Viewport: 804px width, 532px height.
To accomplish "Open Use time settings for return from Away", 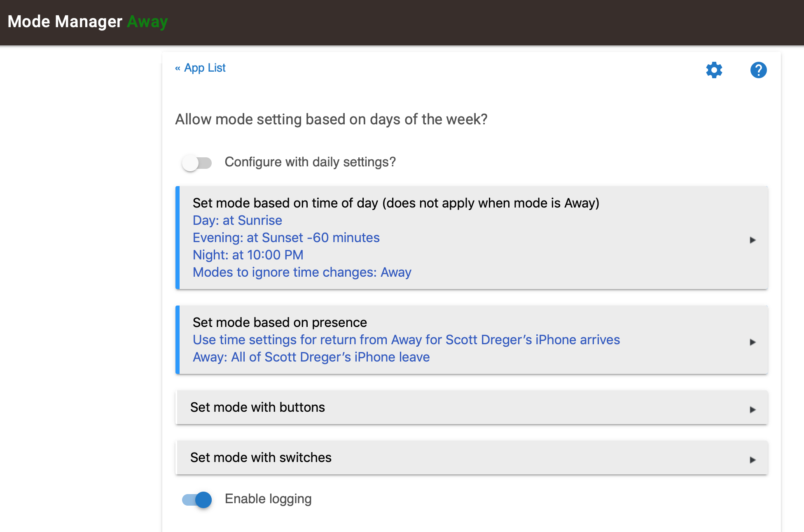I will coord(406,340).
